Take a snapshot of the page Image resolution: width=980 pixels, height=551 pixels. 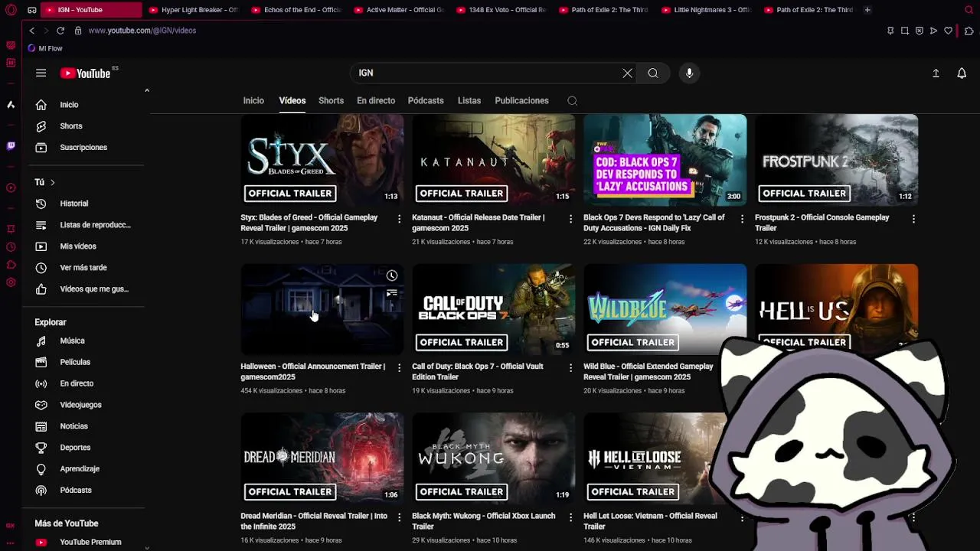905,31
